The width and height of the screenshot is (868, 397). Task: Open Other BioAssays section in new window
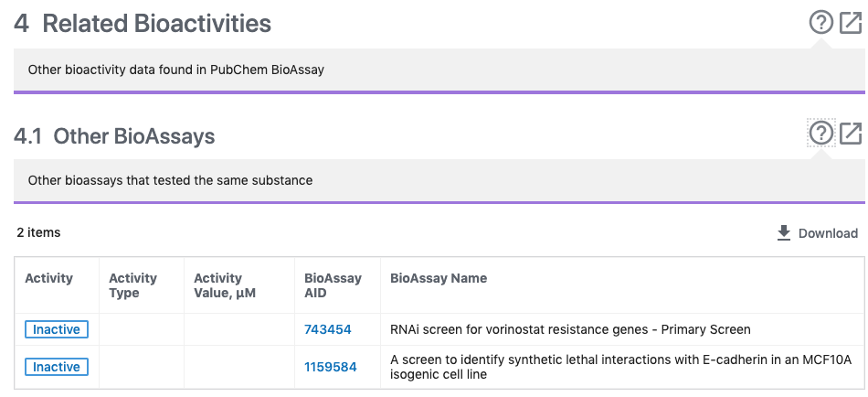click(x=851, y=134)
